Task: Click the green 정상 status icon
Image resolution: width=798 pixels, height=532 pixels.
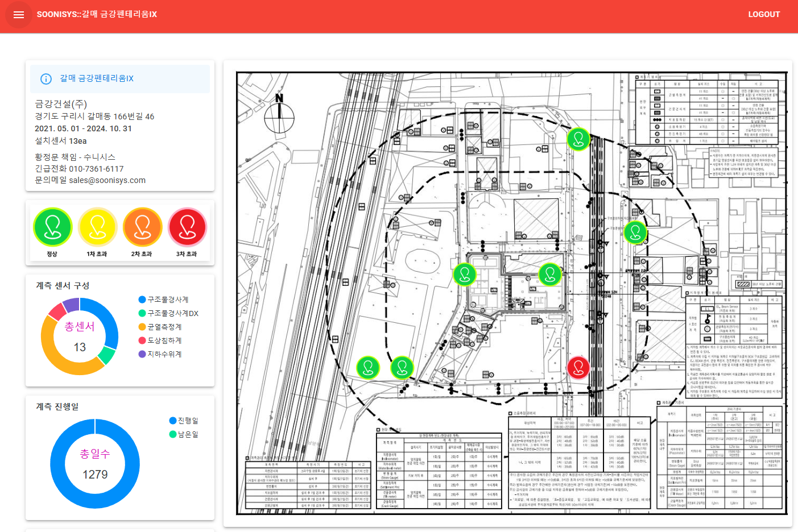Action: coord(52,227)
